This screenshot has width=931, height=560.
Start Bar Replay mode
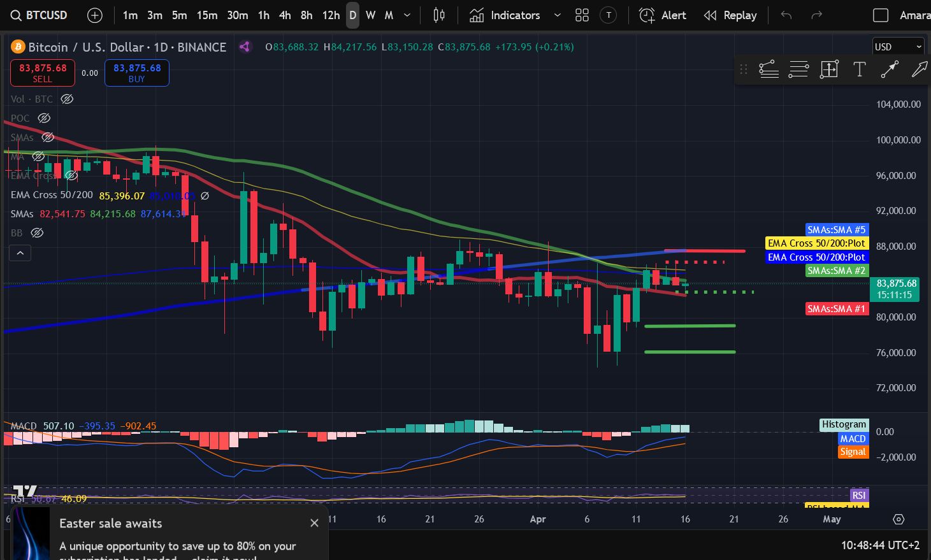point(730,15)
